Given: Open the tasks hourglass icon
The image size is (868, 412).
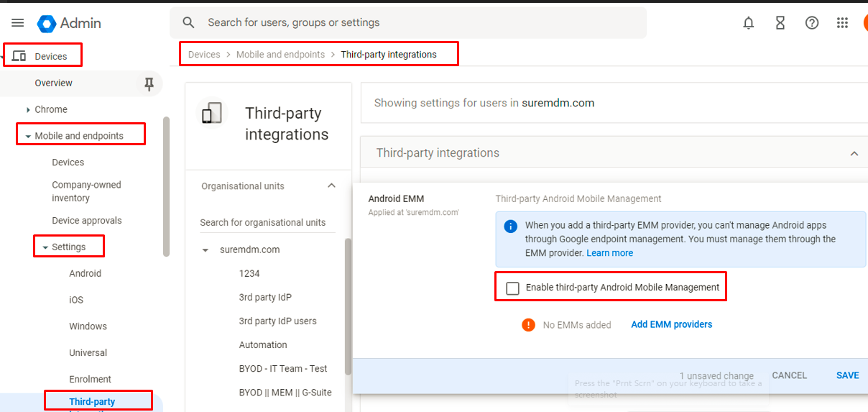Looking at the screenshot, I should [x=780, y=23].
